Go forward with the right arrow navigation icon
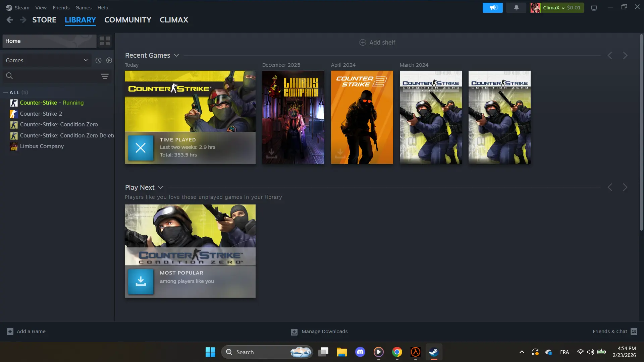The height and width of the screenshot is (362, 644). click(x=23, y=20)
